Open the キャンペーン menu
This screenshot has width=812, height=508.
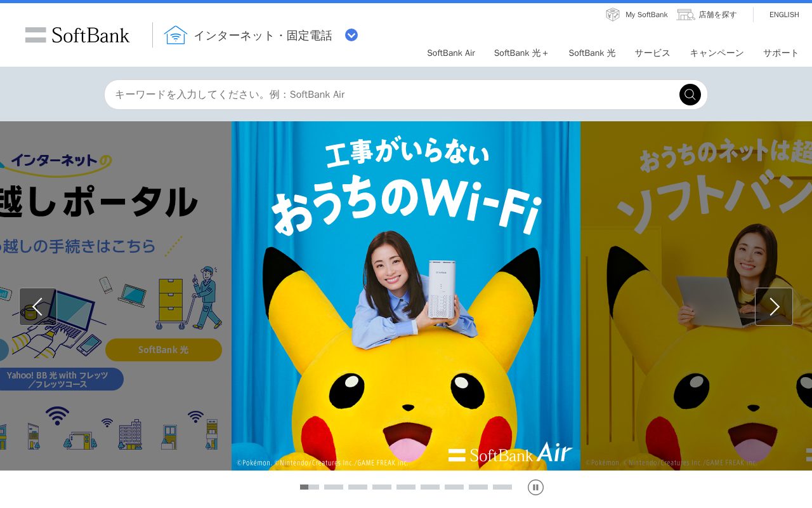pos(717,53)
